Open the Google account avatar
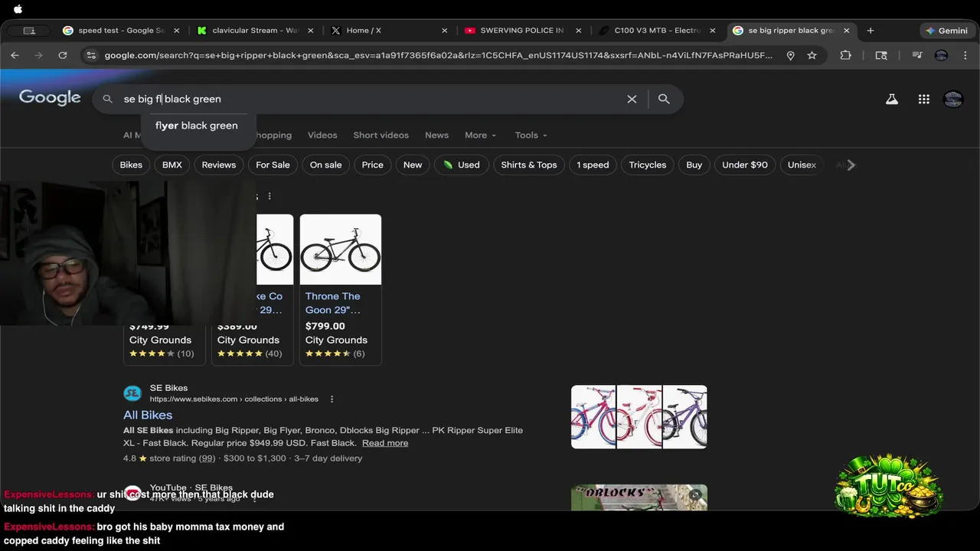The height and width of the screenshot is (551, 980). coord(953,99)
